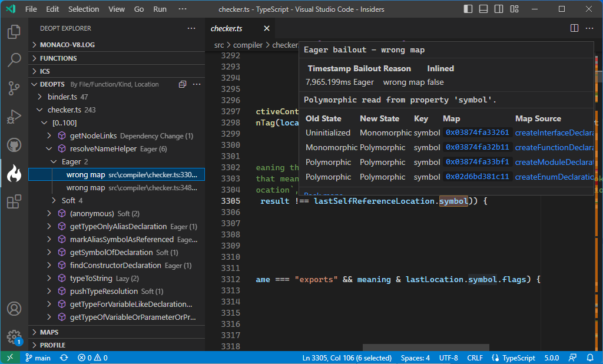This screenshot has height=364, width=603.
Task: Open the Run and Debug view
Action: pos(14,117)
